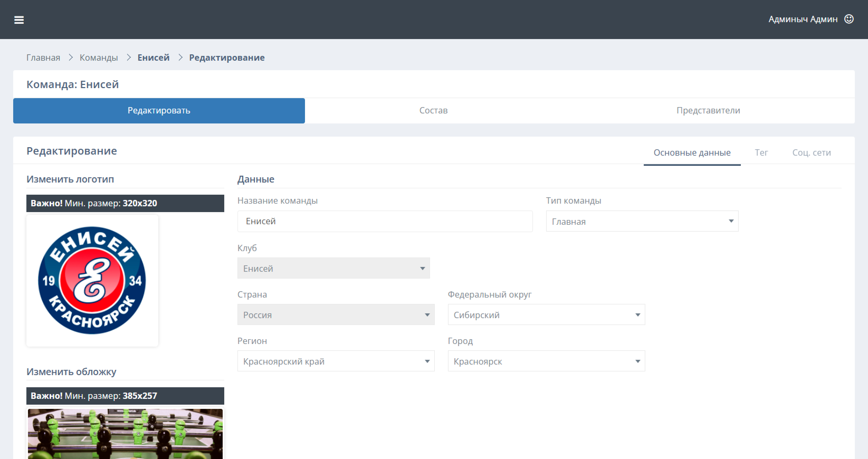Select the Редактировать tab
This screenshot has width=868, height=459.
tap(159, 111)
